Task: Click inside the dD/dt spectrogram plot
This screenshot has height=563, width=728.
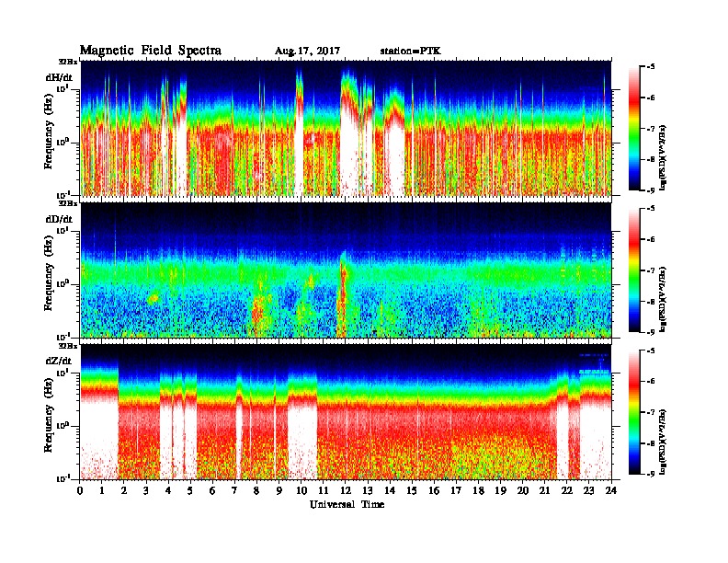Action: tap(346, 270)
